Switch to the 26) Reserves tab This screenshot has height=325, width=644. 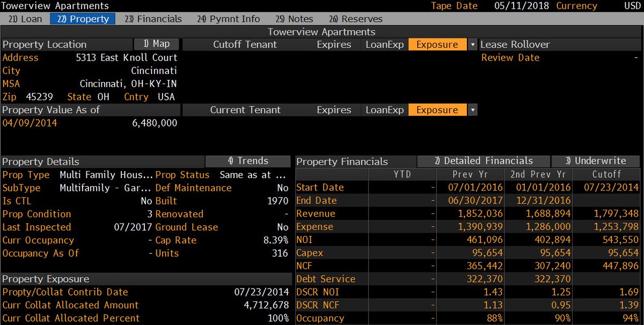click(356, 19)
